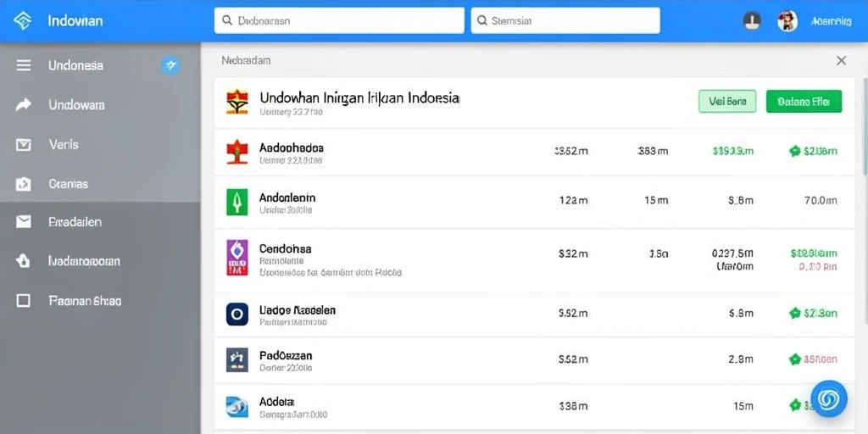Select the Nadanoporan sidebar item

100,261
